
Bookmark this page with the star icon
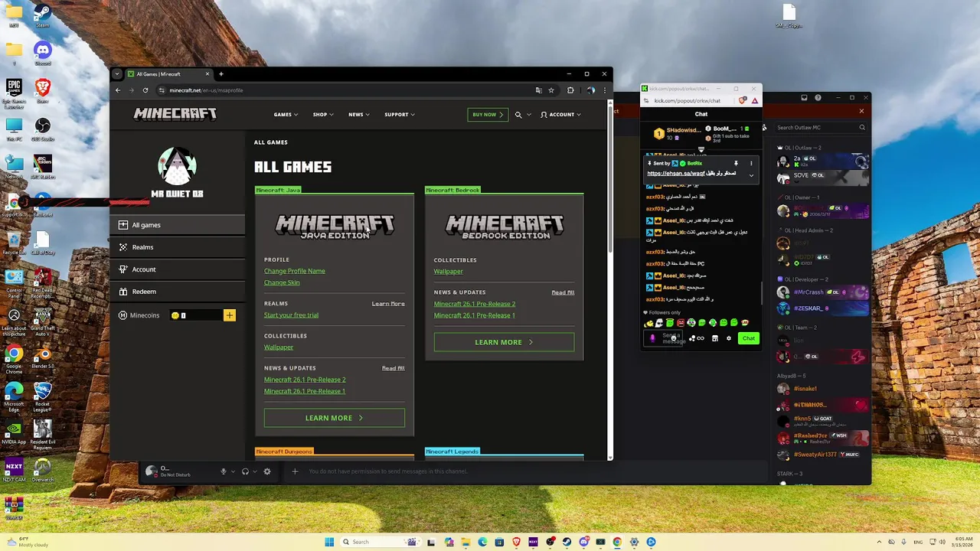point(550,90)
